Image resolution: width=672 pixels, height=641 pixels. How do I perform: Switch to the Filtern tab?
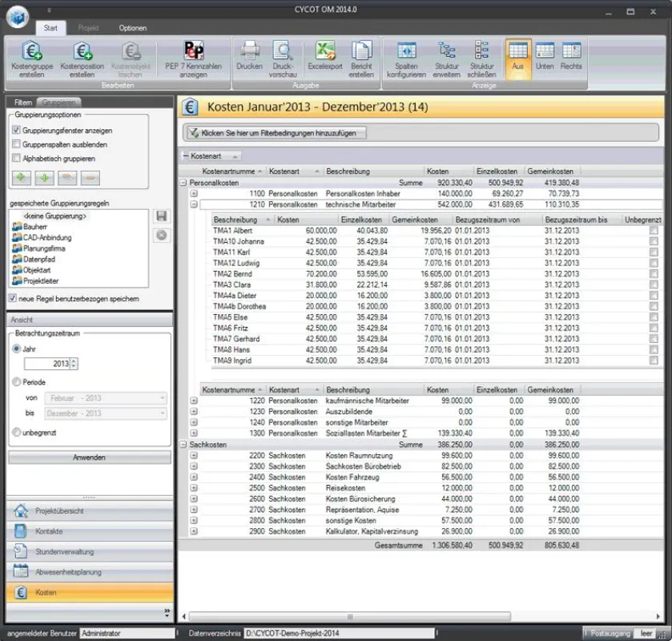coord(22,102)
